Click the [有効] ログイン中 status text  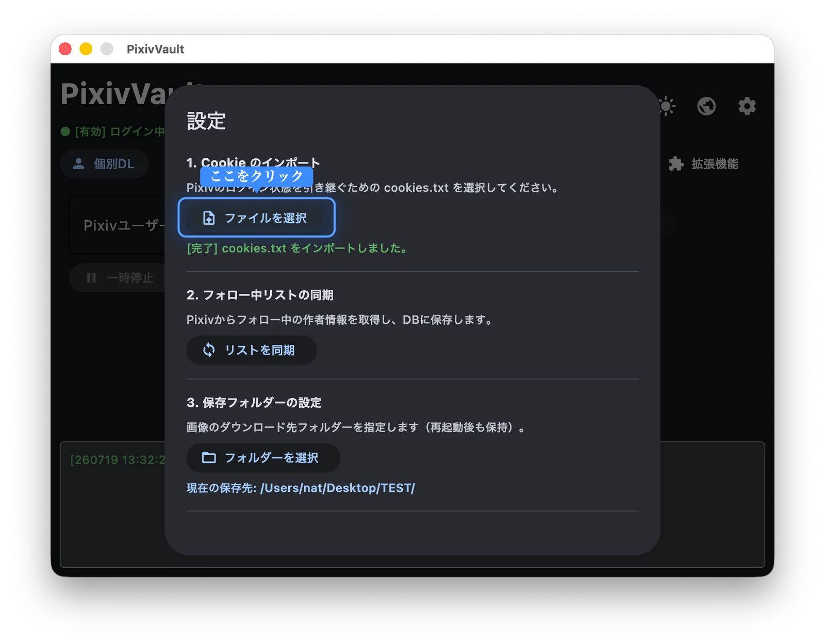pyautogui.click(x=120, y=131)
